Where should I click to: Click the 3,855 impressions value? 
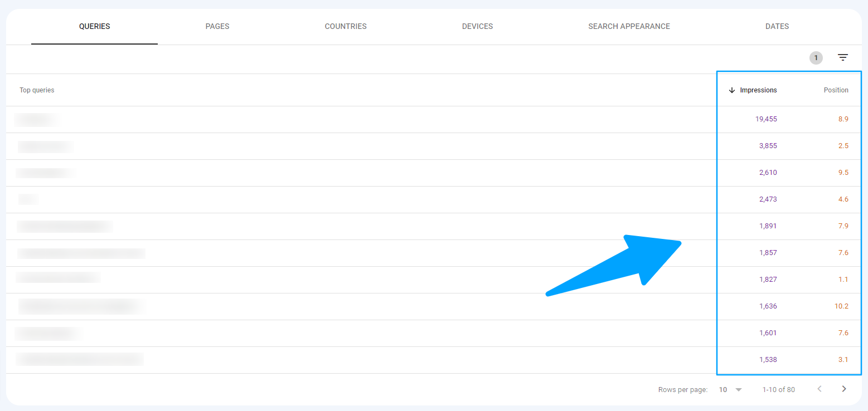point(768,146)
